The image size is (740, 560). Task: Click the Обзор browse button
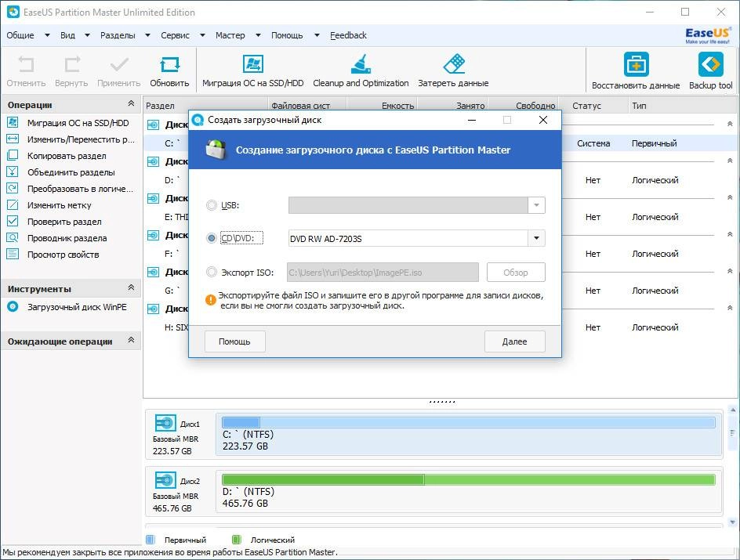(516, 273)
